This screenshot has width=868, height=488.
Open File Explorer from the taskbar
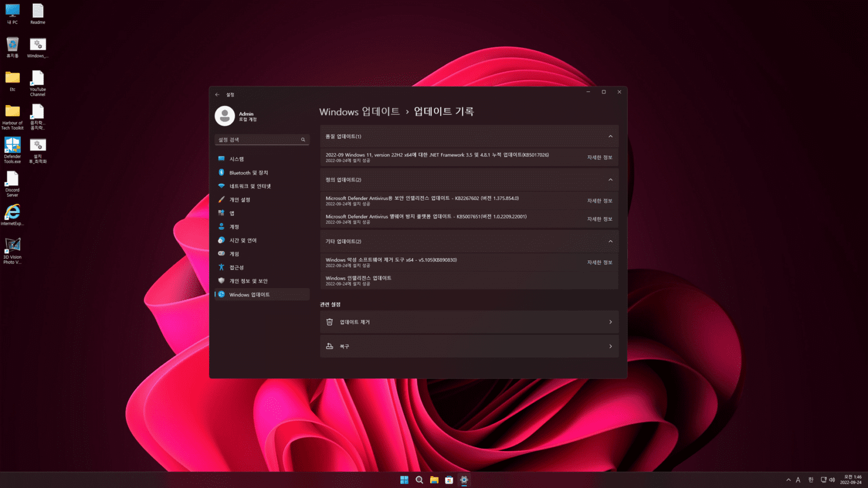[434, 480]
